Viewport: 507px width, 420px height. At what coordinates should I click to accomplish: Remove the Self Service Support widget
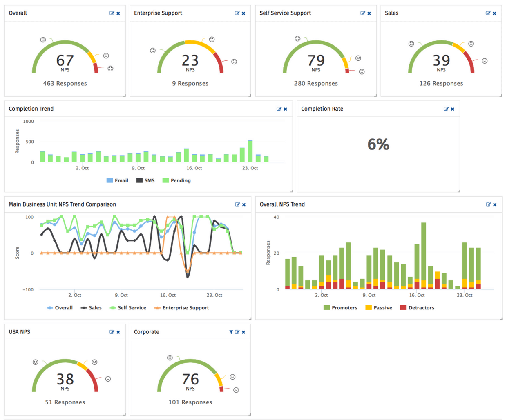pyautogui.click(x=369, y=13)
